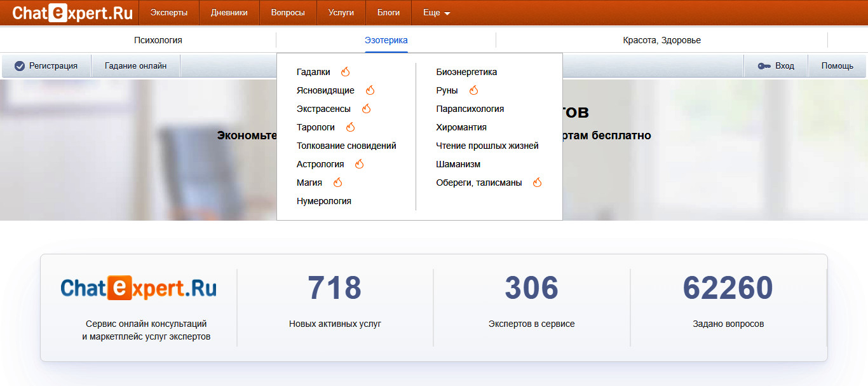Open Гадание онлайн
The height and width of the screenshot is (386, 868).
pos(136,66)
